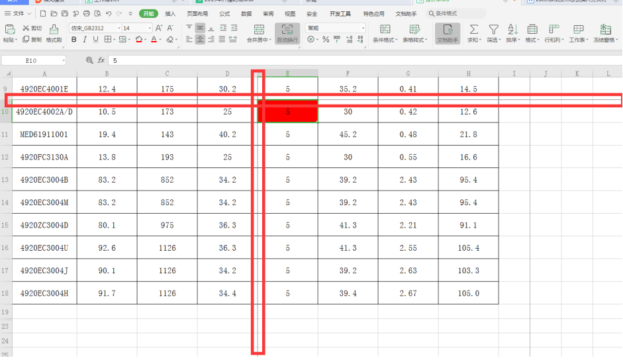Open the 文档助手 document assistant
623x364 pixels.
pyautogui.click(x=448, y=33)
